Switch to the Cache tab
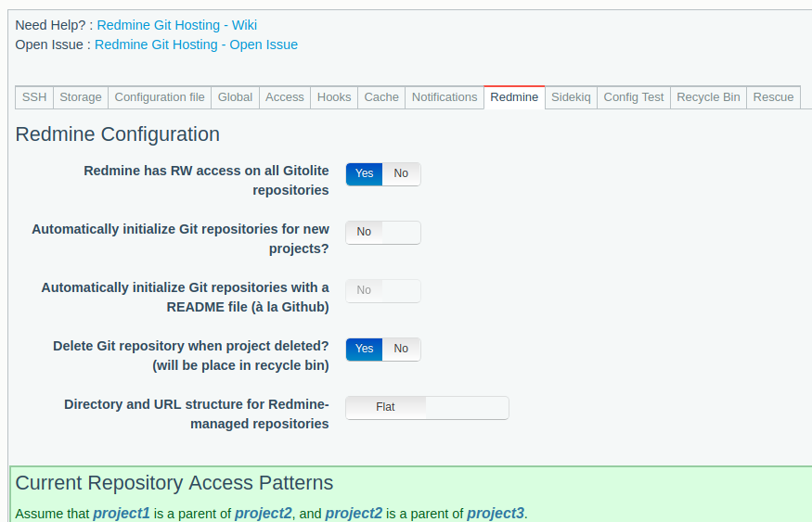The image size is (812, 522). point(381,97)
